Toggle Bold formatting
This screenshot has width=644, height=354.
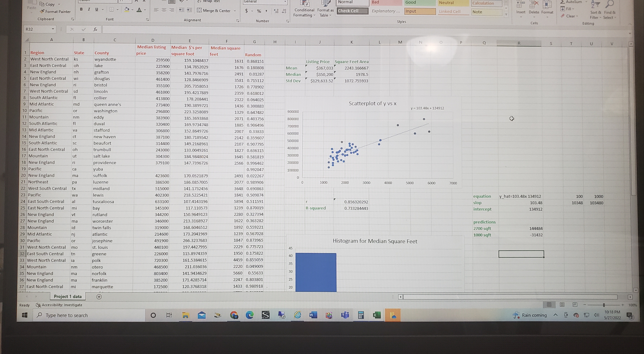[81, 9]
